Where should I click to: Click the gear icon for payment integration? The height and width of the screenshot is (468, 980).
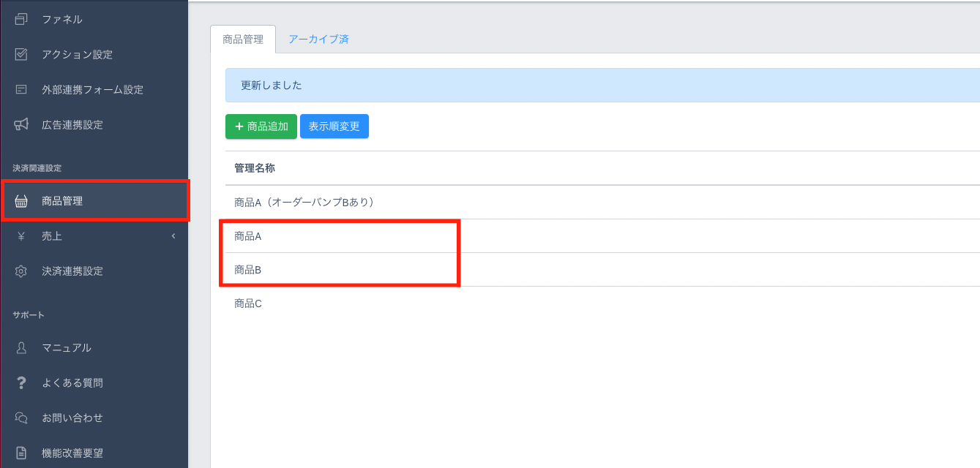(21, 271)
